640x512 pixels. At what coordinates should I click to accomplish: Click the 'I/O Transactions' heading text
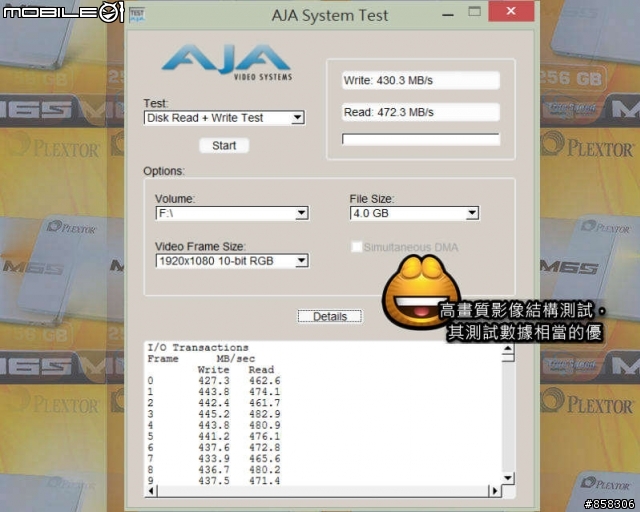pyautogui.click(x=198, y=348)
